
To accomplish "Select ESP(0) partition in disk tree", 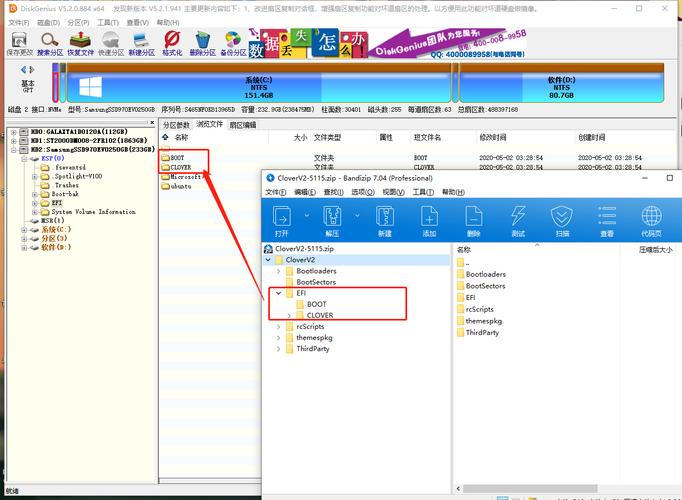I will point(53,159).
